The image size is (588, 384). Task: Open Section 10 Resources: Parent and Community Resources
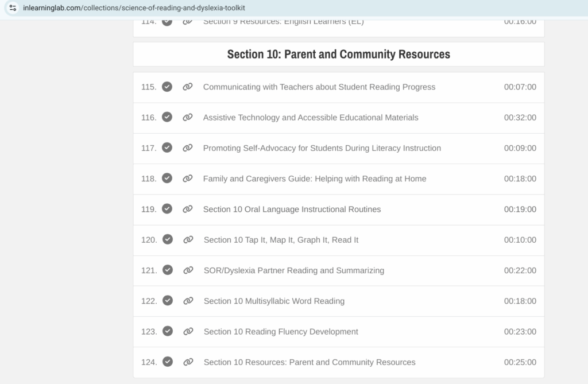coord(309,362)
